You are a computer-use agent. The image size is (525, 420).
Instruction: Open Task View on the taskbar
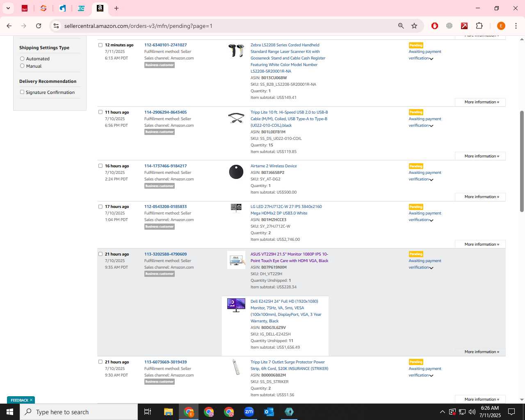148,412
